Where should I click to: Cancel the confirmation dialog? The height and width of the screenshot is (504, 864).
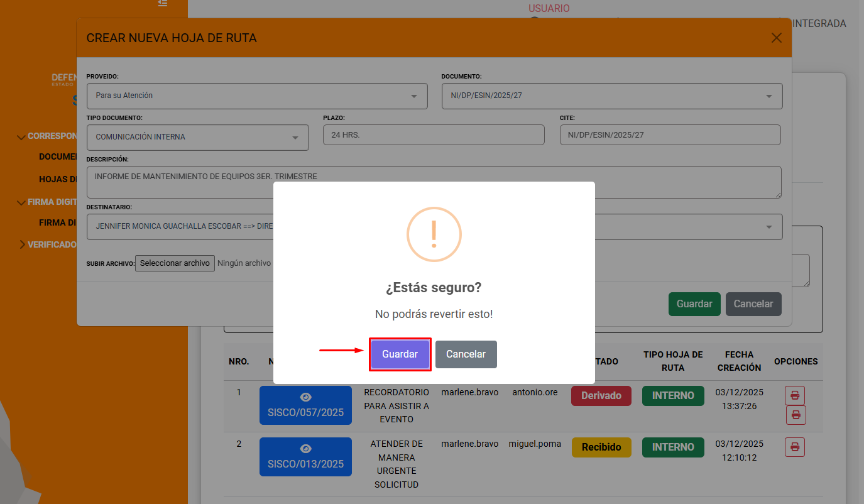(466, 354)
